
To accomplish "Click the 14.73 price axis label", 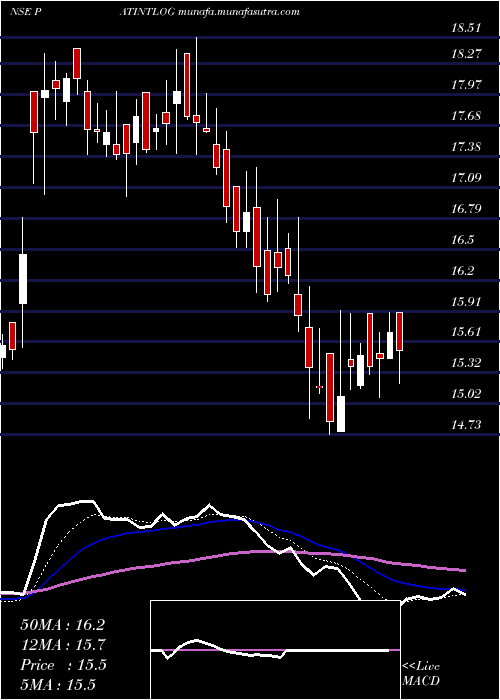I will (467, 425).
